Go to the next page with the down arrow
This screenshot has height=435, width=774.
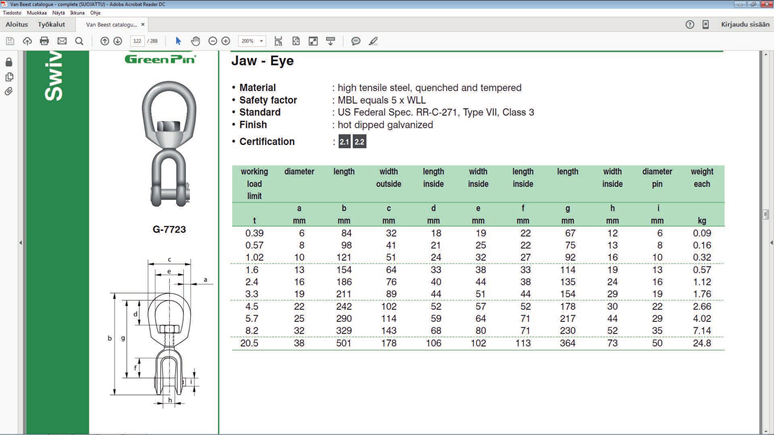[117, 41]
